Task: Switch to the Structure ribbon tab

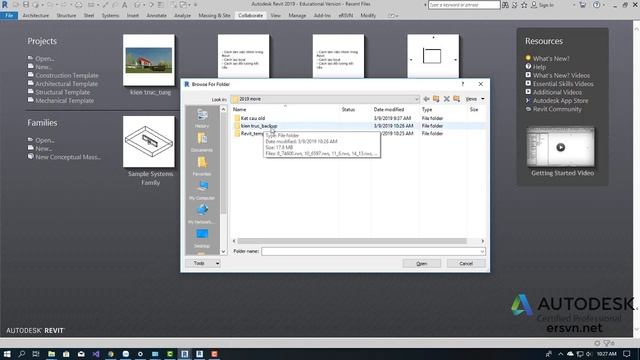Action: 66,16
